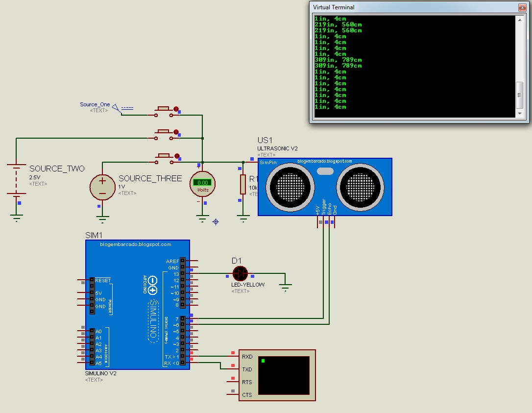Select the voltmeter showing 0.00 Volts
The image size is (532, 413).
[x=202, y=184]
